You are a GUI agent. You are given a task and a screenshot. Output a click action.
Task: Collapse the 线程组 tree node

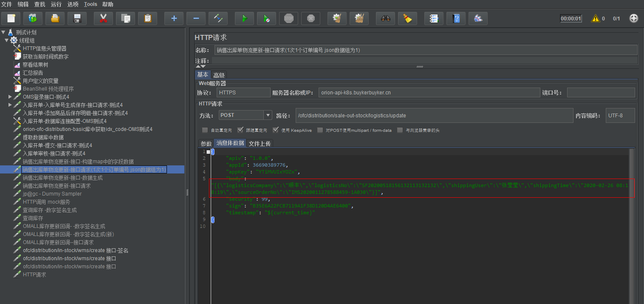pyautogui.click(x=7, y=40)
